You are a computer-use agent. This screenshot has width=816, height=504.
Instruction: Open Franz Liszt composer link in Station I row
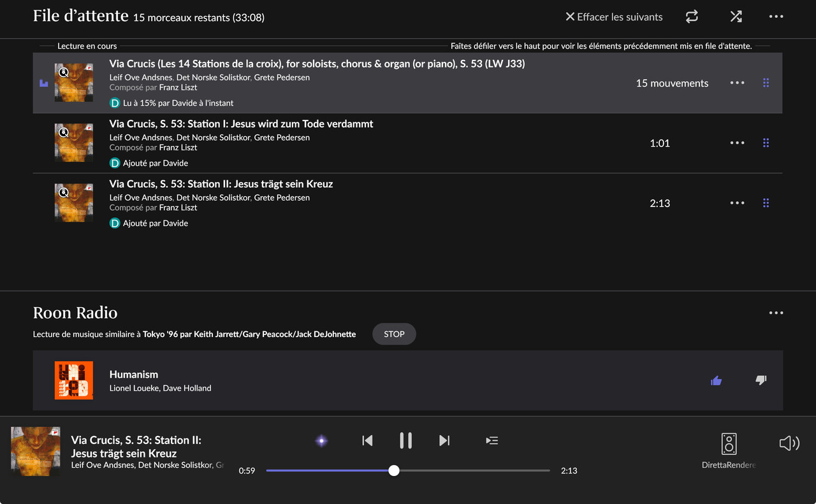click(x=178, y=147)
